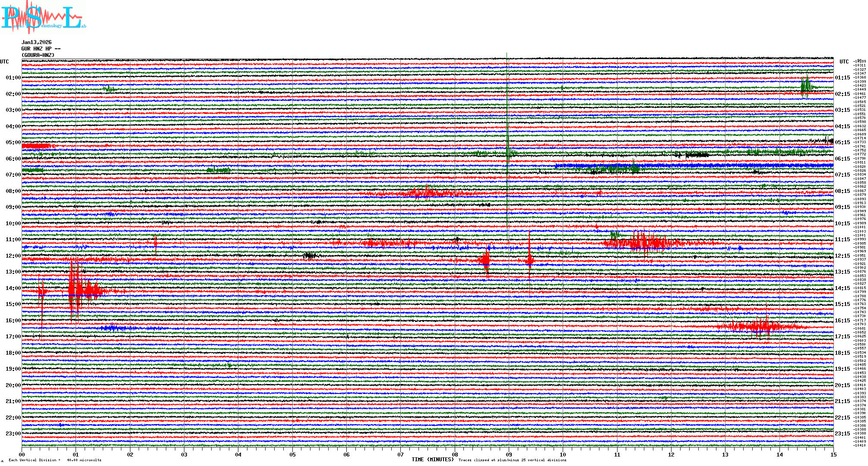
Task: Click the UTC label on left side
Action: [4, 62]
